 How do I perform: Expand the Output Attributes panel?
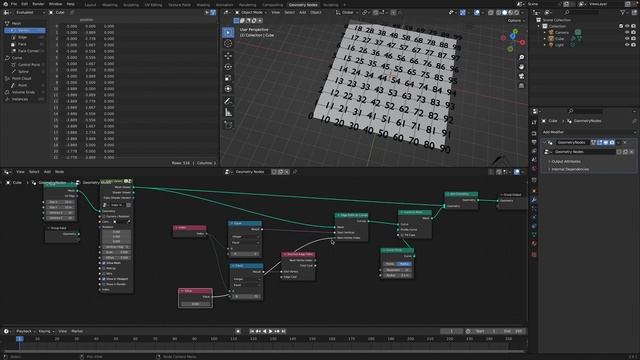[x=566, y=162]
